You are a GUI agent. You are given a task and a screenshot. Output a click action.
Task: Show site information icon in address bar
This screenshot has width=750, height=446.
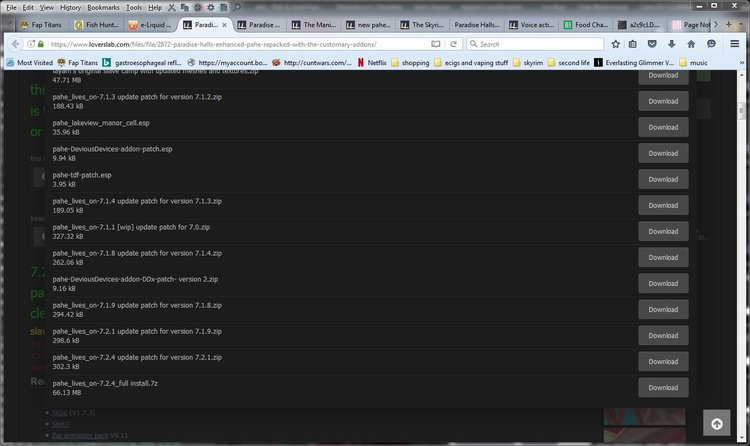(x=31, y=44)
